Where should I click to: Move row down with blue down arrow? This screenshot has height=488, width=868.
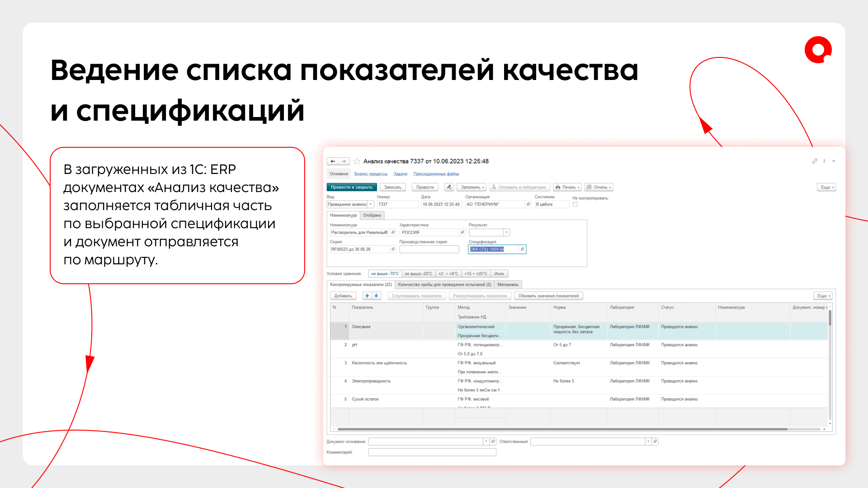(376, 296)
